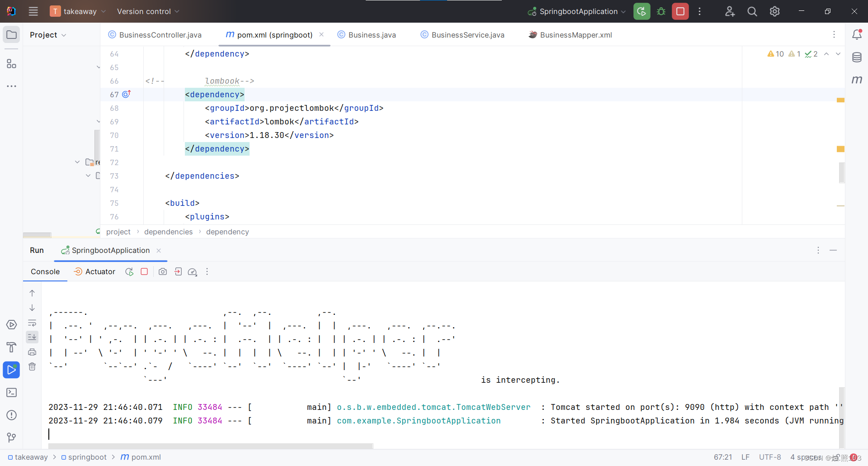
Task: Open the takeaway project dropdown
Action: 78,11
